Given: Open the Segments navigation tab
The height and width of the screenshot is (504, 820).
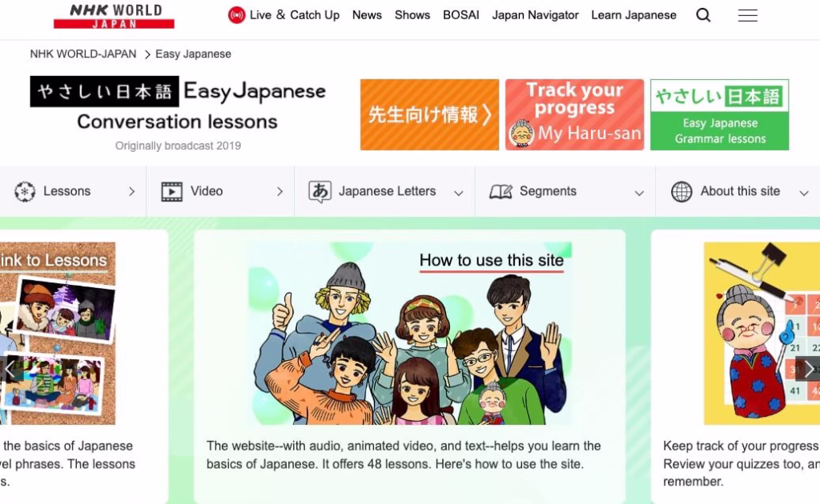Looking at the screenshot, I should pyautogui.click(x=565, y=192).
